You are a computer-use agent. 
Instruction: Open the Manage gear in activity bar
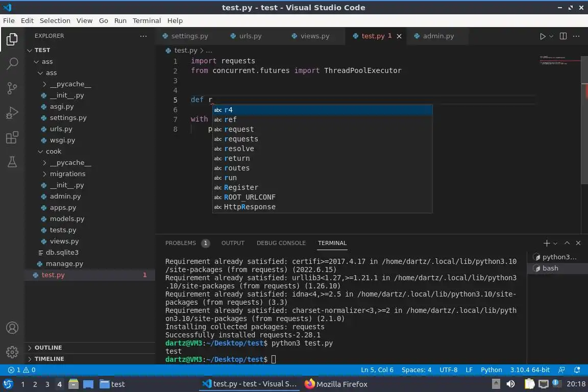(12, 352)
